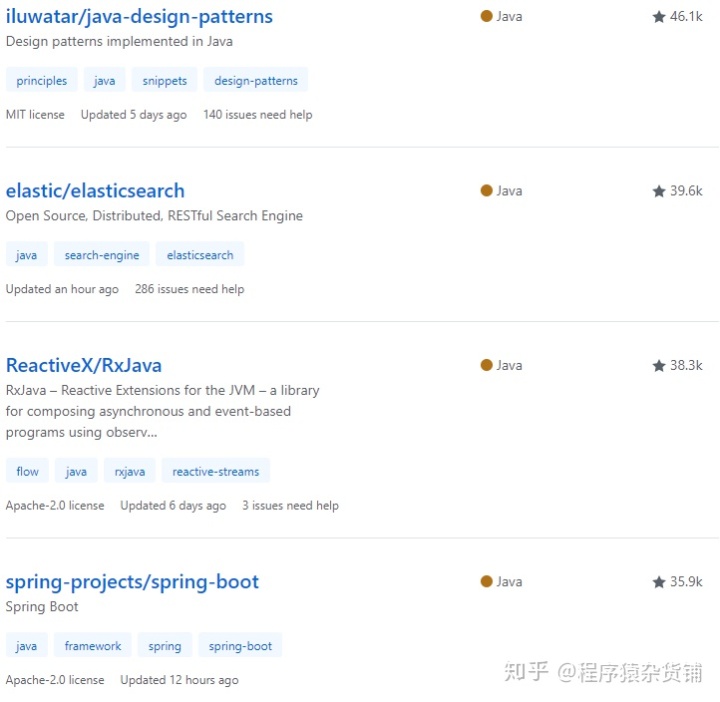Select the 'java' tag under RxJava

click(76, 471)
